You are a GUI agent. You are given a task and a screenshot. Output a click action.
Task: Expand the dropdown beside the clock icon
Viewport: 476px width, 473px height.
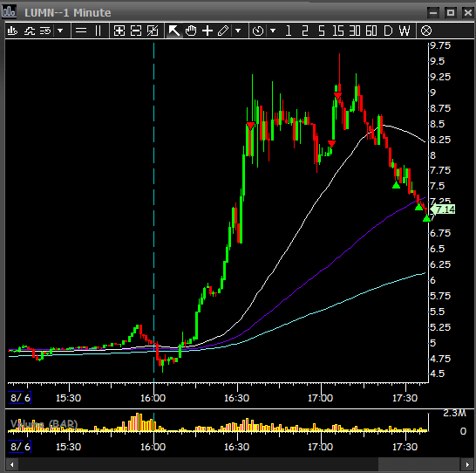pos(273,31)
